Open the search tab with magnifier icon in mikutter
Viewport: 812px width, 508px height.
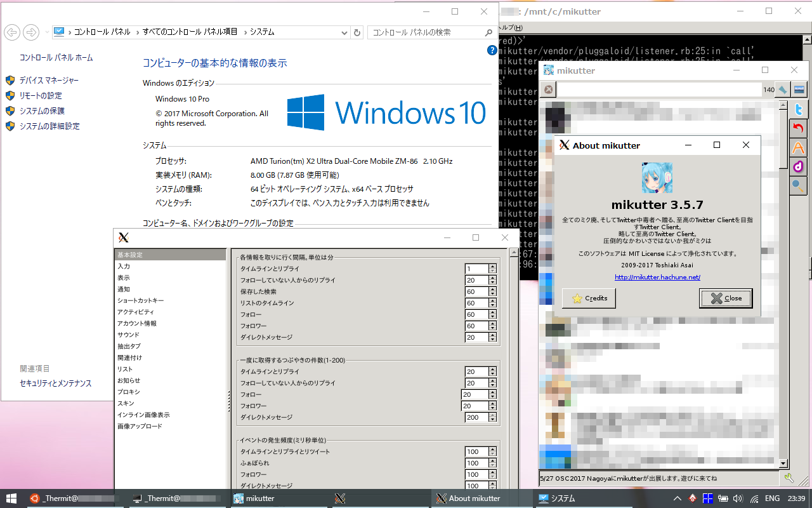[x=799, y=185]
